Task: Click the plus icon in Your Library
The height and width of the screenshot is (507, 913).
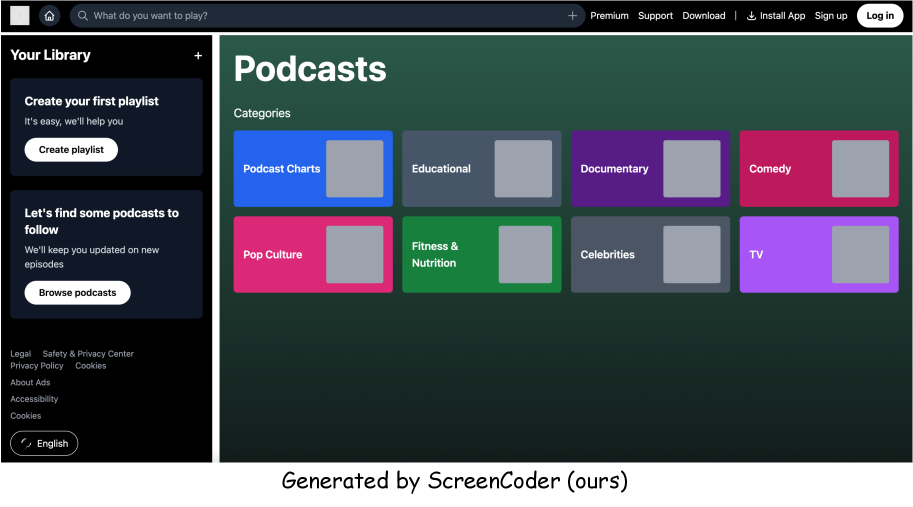Action: point(198,56)
